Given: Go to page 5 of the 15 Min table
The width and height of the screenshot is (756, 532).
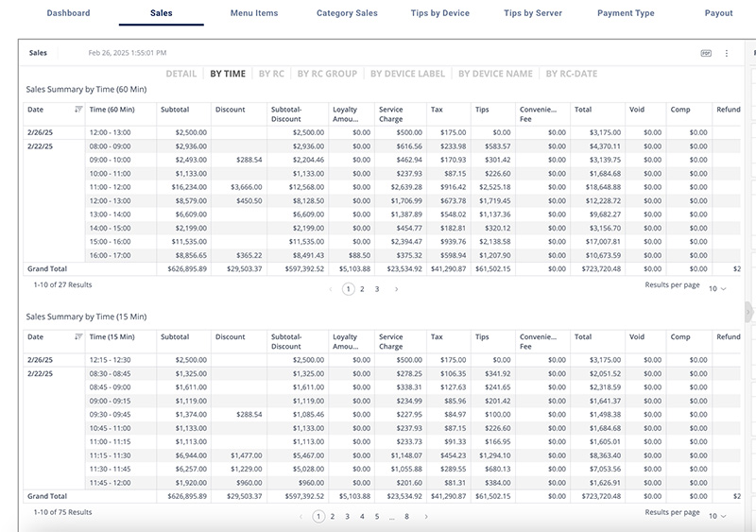Looking at the screenshot, I should (x=377, y=517).
